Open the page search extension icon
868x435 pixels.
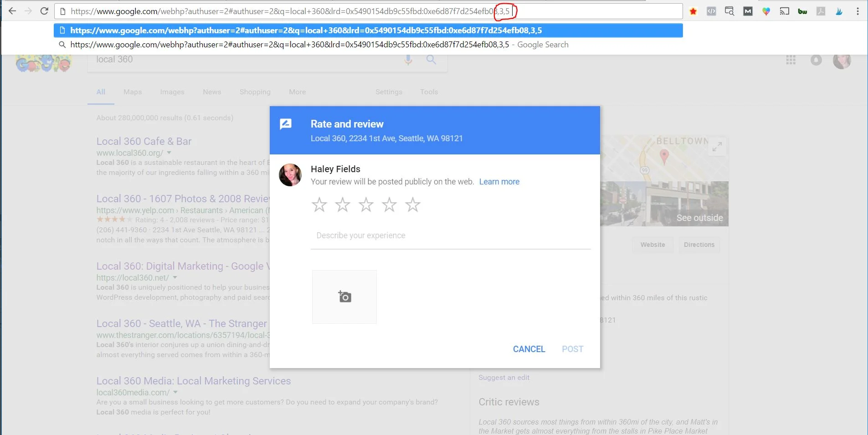point(729,11)
